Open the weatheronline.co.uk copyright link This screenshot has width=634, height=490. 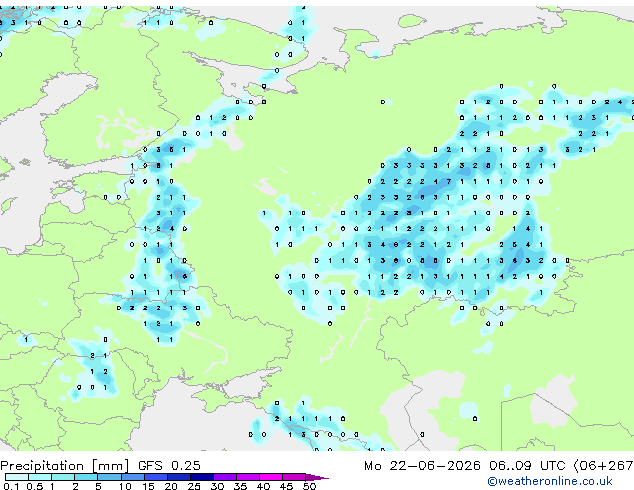[x=550, y=481]
